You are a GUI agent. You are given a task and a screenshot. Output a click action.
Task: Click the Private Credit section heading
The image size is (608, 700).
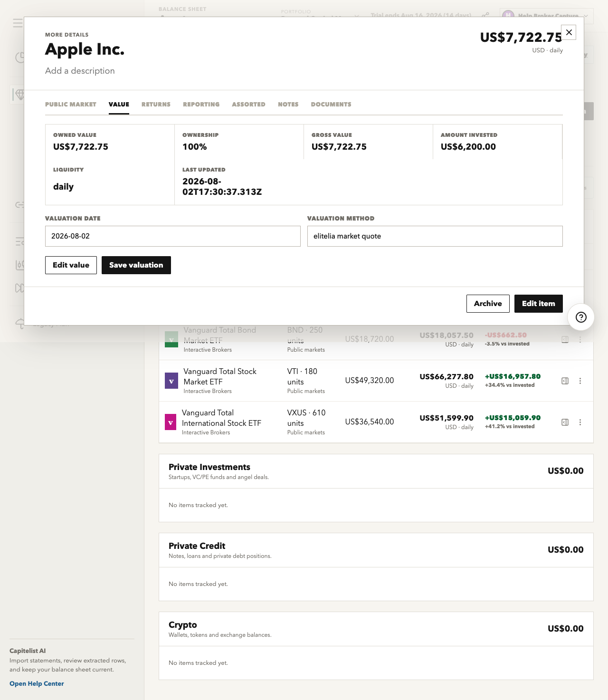coord(197,546)
